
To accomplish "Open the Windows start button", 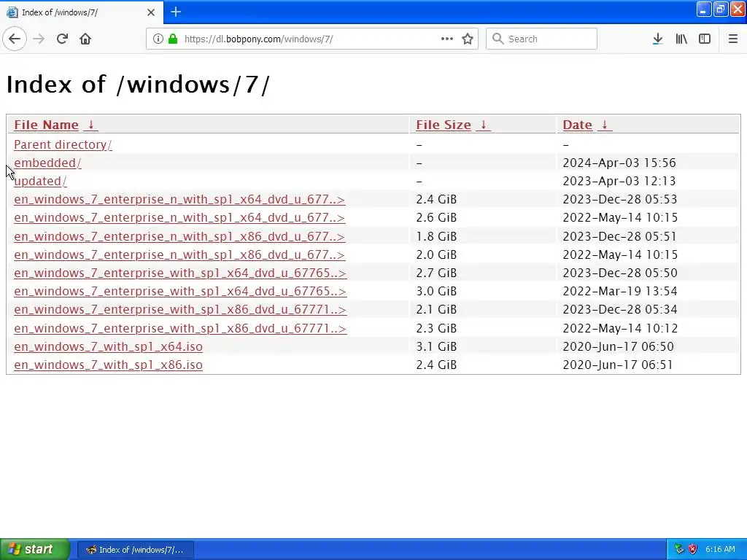I will 35,550.
